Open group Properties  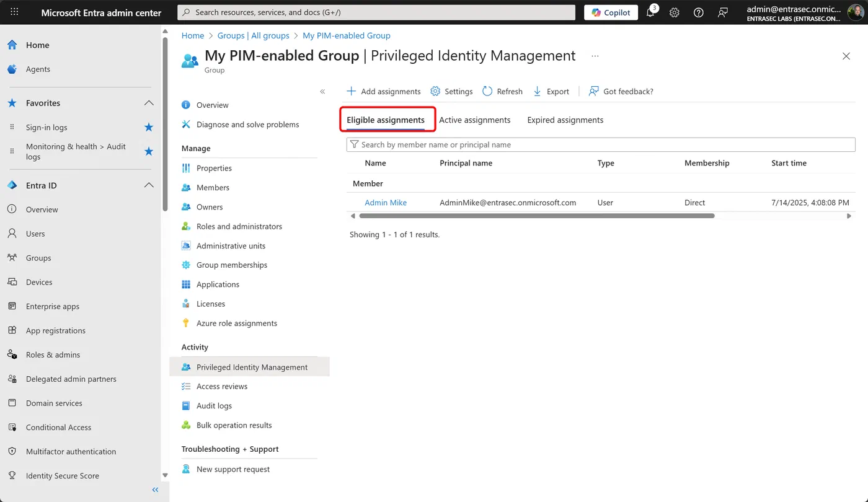click(214, 168)
